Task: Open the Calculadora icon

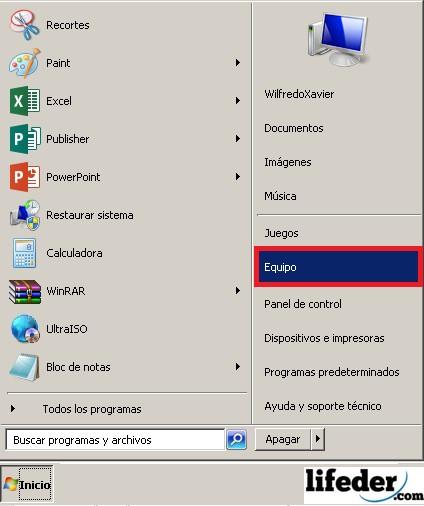Action: (24, 253)
